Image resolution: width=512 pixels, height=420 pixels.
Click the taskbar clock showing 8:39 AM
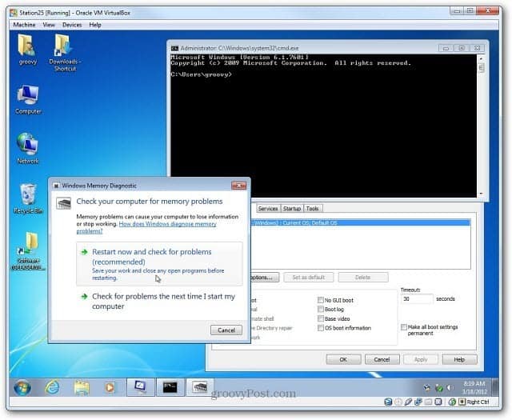(474, 387)
